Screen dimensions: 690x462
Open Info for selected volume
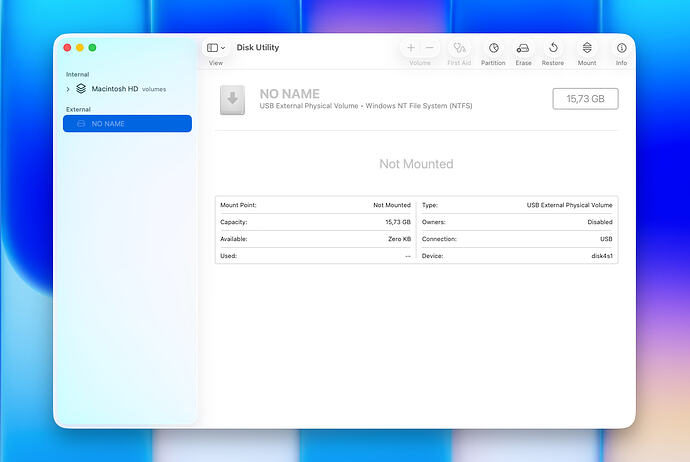click(x=621, y=48)
